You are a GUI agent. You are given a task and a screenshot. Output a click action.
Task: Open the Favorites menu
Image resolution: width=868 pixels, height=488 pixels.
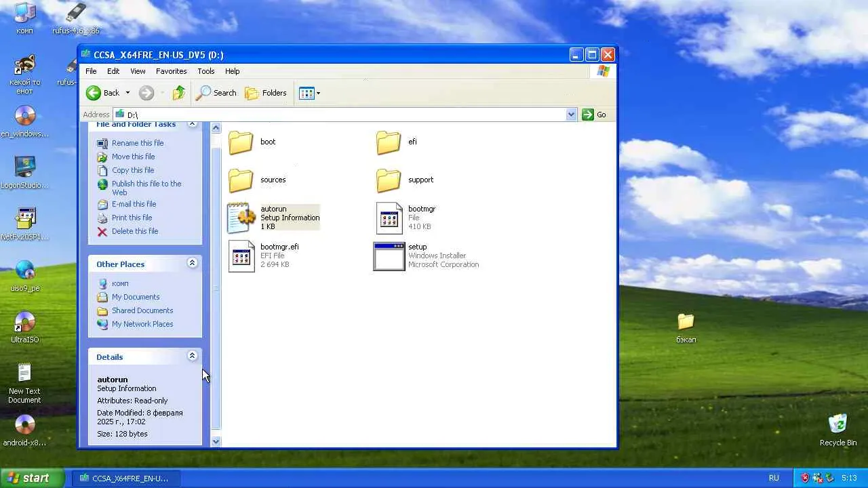click(171, 71)
